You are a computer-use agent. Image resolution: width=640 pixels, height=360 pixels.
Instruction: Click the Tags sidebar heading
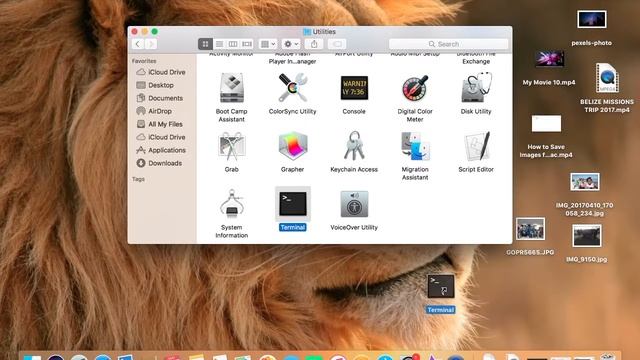tap(138, 179)
